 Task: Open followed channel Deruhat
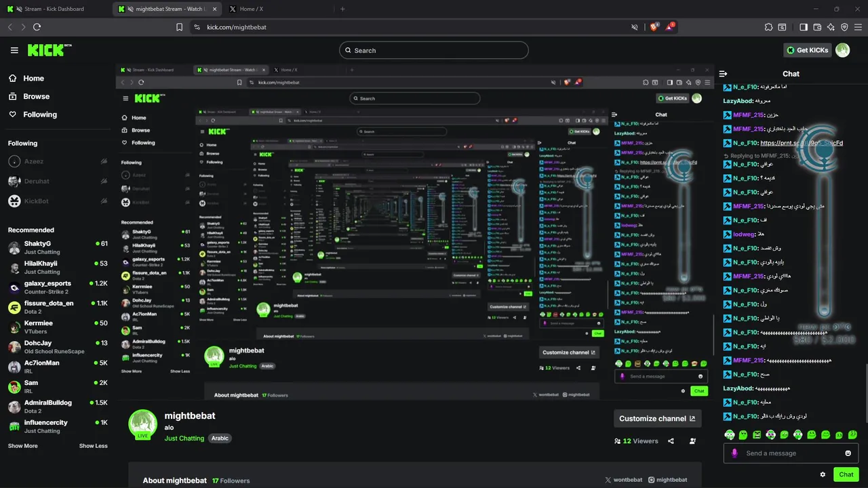point(58,181)
